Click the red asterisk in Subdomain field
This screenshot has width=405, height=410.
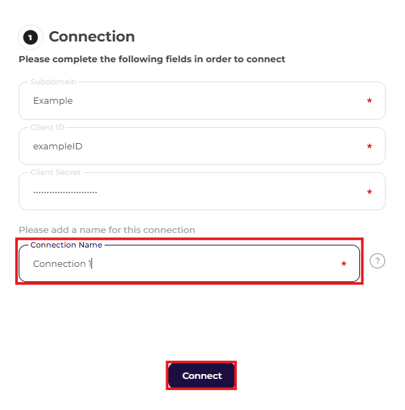tap(369, 100)
